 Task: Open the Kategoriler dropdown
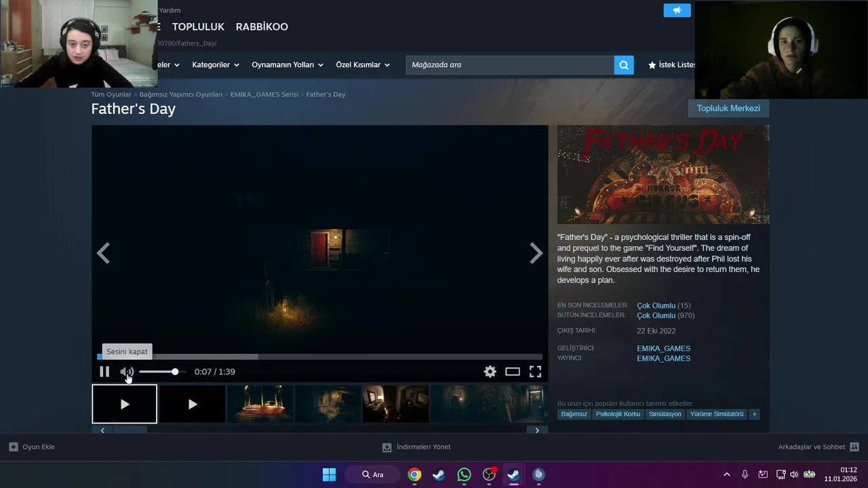[x=216, y=65]
